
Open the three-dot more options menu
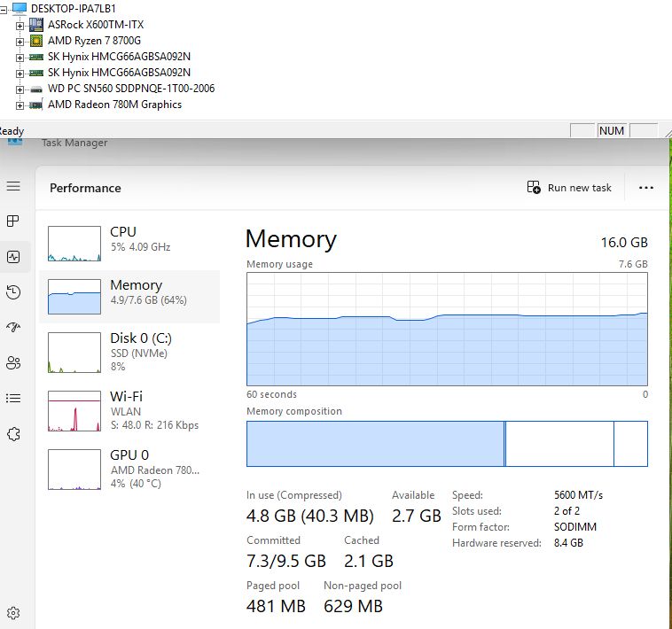pyautogui.click(x=645, y=188)
